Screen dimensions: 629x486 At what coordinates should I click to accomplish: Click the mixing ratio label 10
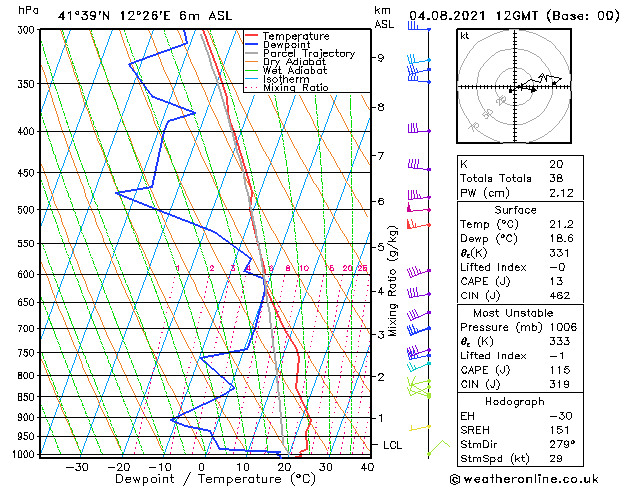coord(304,268)
